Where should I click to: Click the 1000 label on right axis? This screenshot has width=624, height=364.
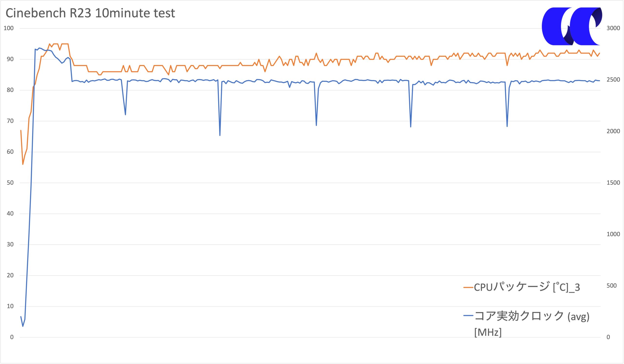613,234
